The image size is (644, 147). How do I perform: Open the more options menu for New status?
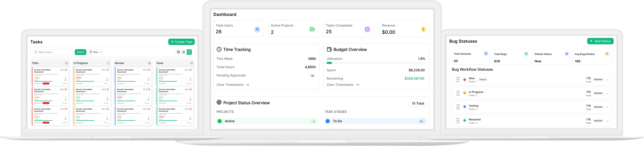608,80
